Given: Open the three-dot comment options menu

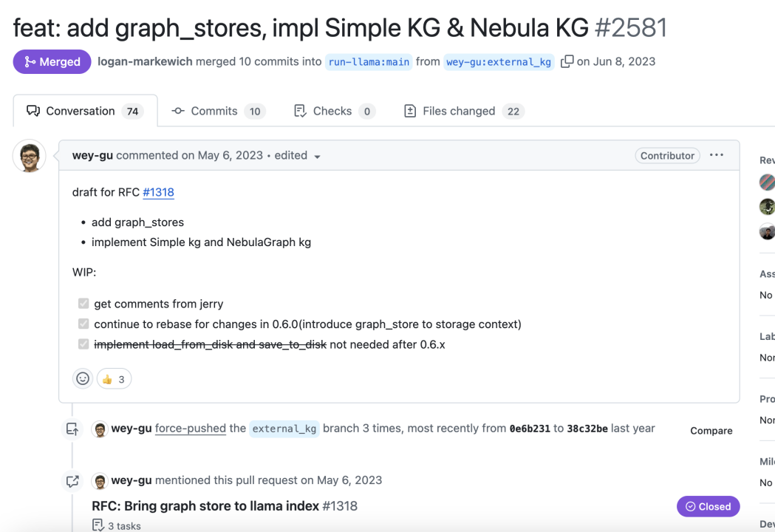Looking at the screenshot, I should (x=717, y=155).
